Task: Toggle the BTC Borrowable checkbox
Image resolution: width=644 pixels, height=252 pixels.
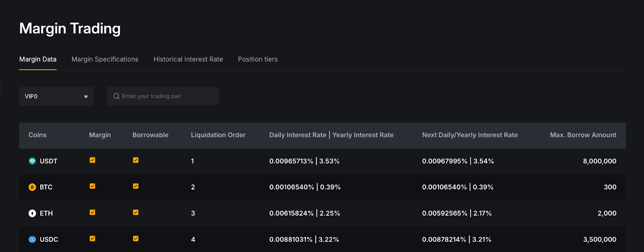Action: [x=136, y=186]
